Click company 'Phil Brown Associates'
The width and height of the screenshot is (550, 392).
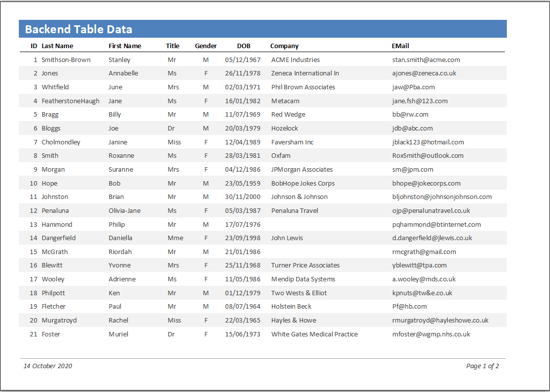click(x=303, y=87)
